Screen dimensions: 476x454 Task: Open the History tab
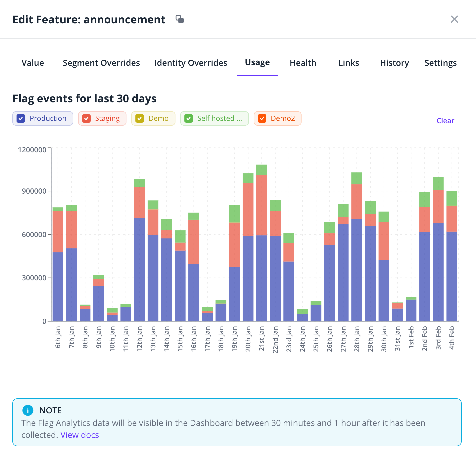click(x=394, y=63)
